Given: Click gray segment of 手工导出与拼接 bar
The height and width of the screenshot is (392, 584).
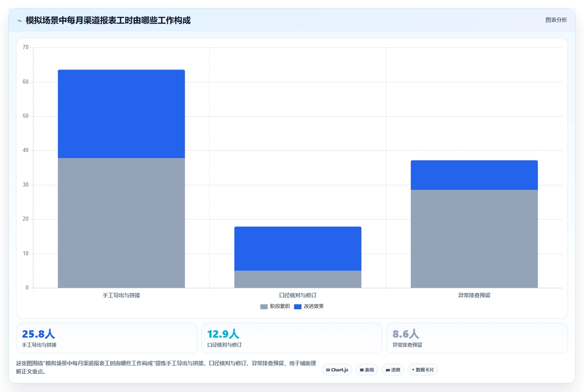Looking at the screenshot, I should 121,223.
